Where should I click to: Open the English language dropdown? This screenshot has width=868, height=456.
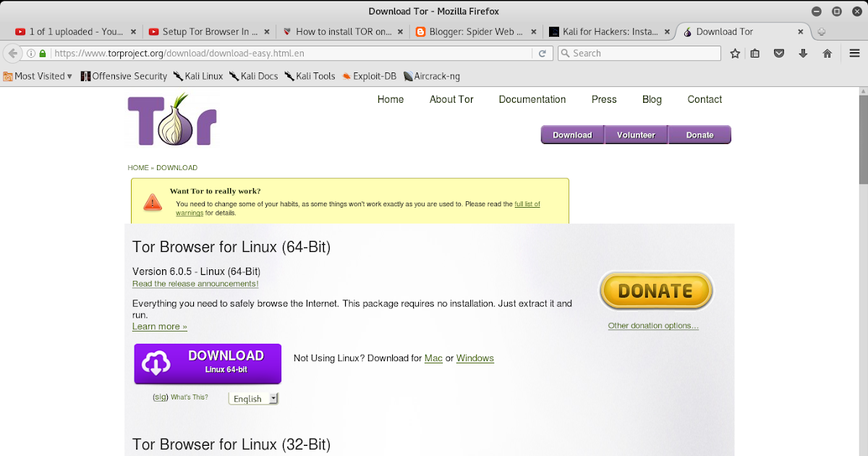point(254,399)
